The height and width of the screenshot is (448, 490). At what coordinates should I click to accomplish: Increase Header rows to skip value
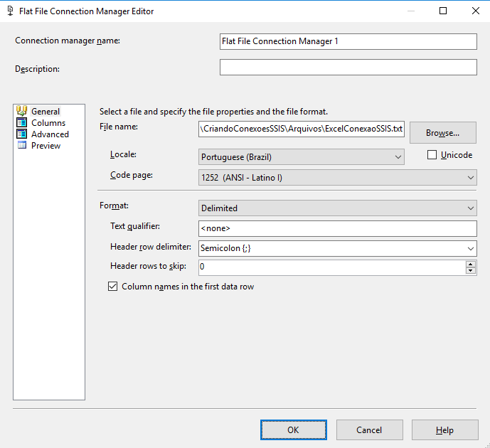[x=471, y=265]
